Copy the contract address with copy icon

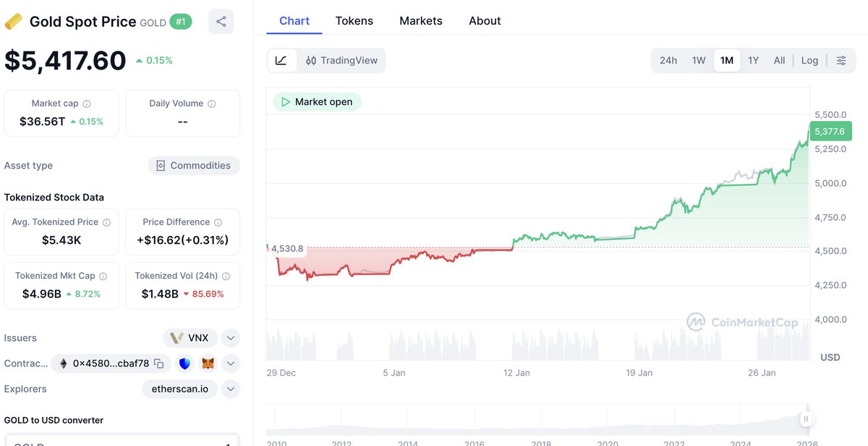(x=159, y=363)
